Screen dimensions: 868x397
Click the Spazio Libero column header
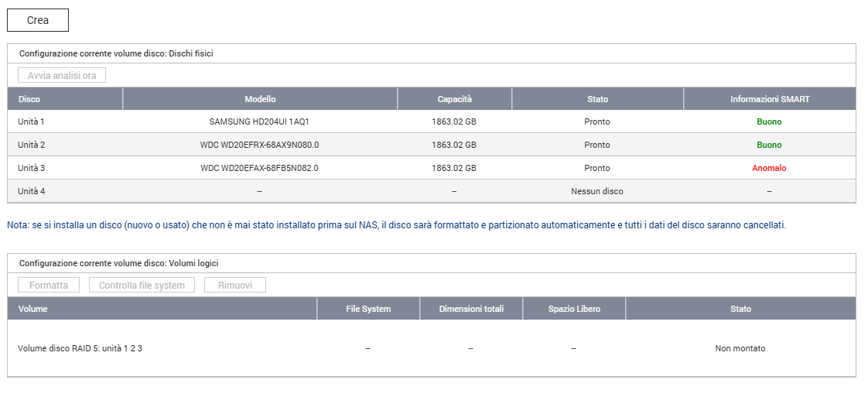(x=573, y=309)
